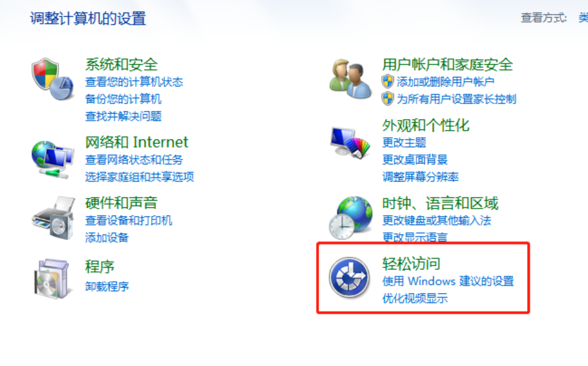Open 优化视频显示 link
Viewport: 588px width, 366px height.
415,298
